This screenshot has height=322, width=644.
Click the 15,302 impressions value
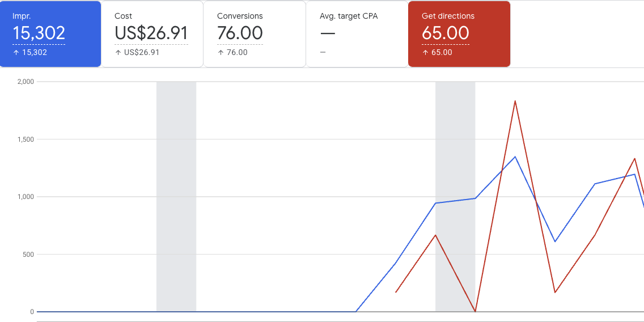(39, 33)
